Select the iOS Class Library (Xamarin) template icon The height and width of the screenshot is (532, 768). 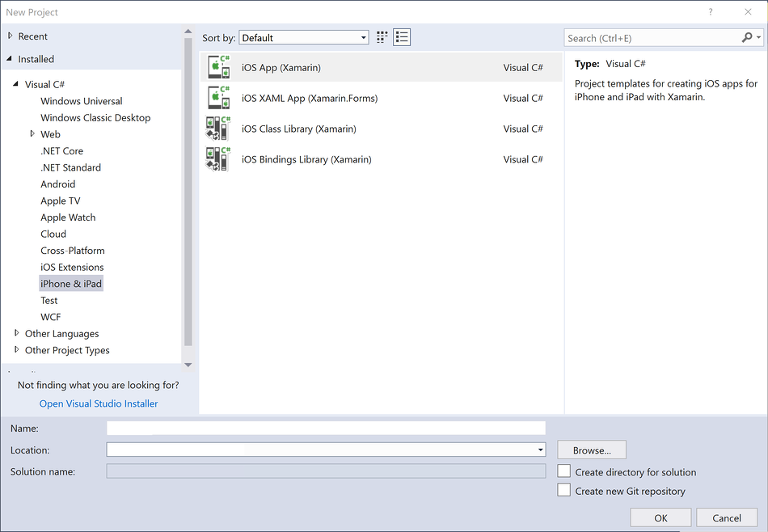(218, 129)
